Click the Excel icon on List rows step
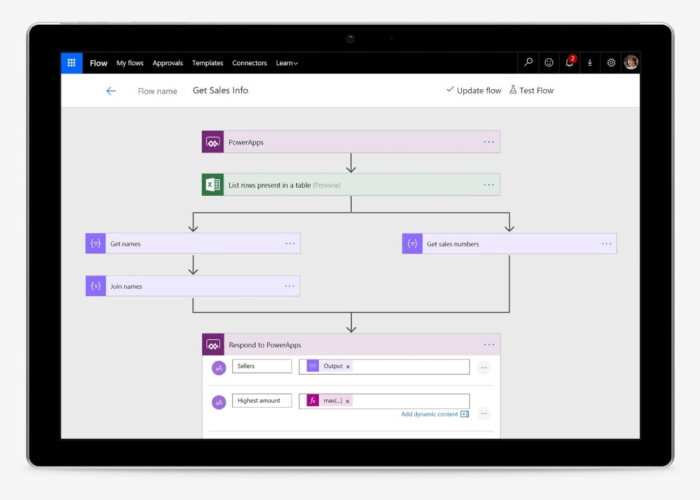This screenshot has width=700, height=500. 212,185
